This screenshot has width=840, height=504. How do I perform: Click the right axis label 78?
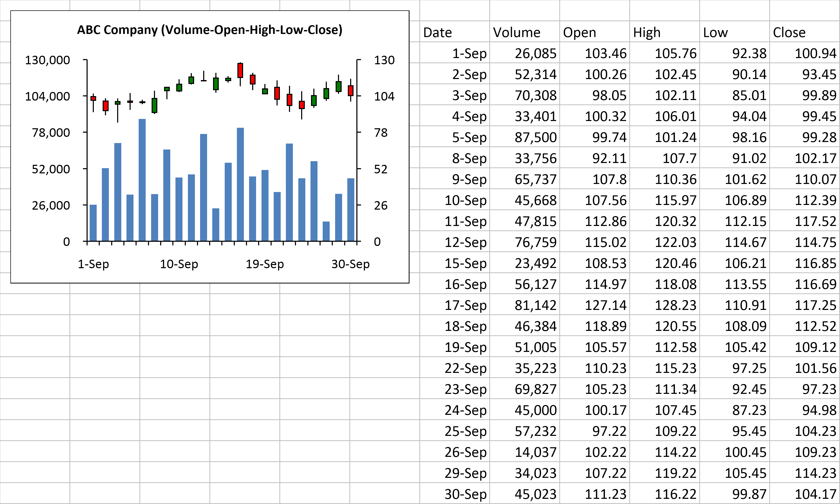(381, 132)
